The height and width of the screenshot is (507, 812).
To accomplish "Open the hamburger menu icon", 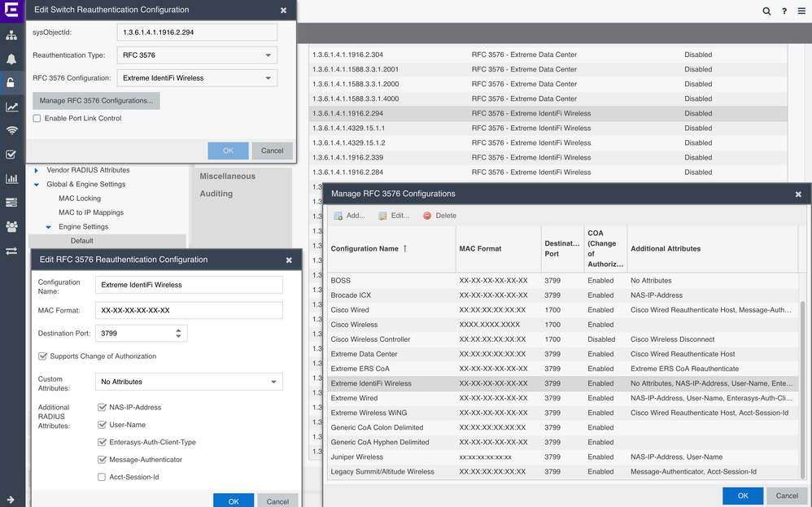I will point(801,11).
